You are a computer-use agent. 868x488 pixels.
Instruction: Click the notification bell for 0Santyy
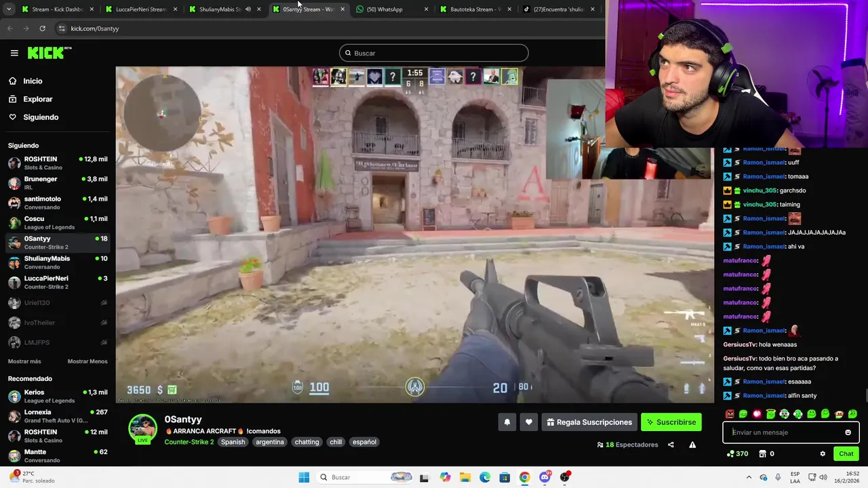tap(507, 422)
